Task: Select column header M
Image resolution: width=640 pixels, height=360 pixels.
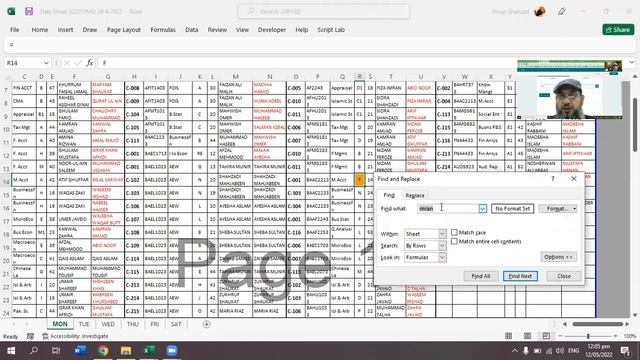Action: (236, 77)
